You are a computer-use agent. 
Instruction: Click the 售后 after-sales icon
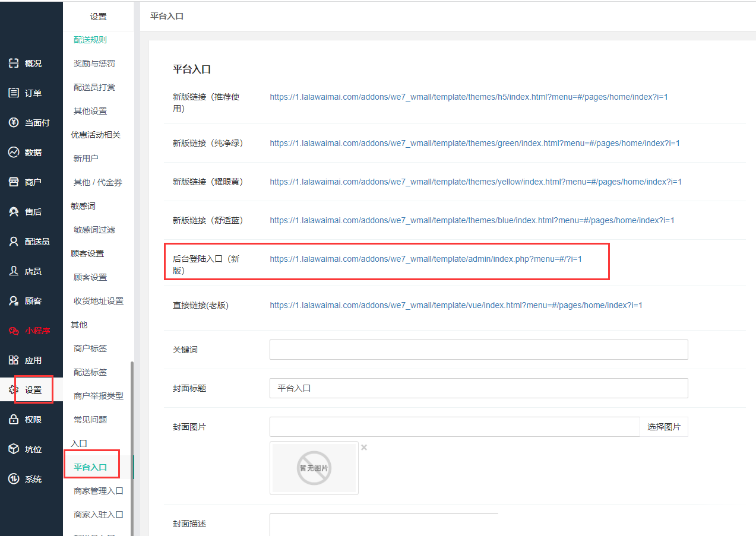tap(14, 212)
